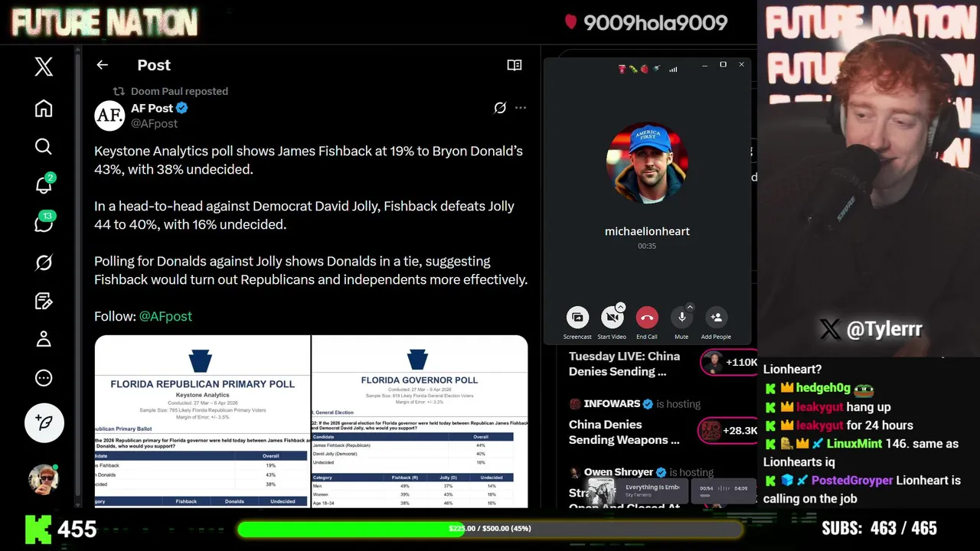Screen dimensions: 980x551
Task: End Call with michaelionheart
Action: [x=647, y=317]
